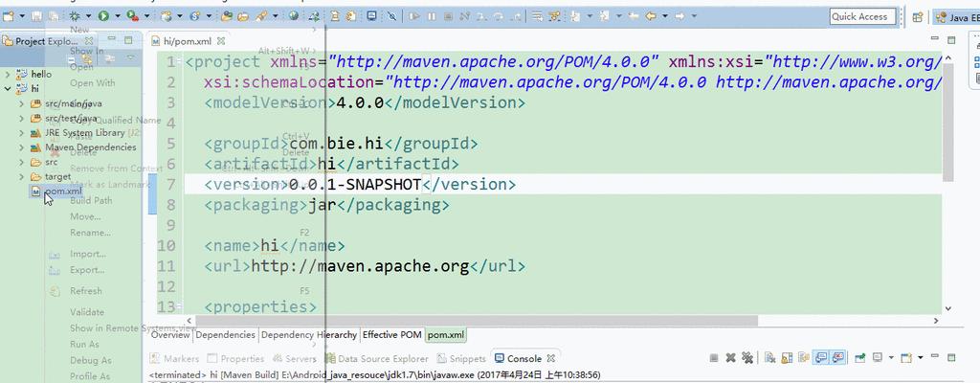The image size is (980, 383).
Task: Open the Data Source Explorer tab
Action: [x=376, y=359]
